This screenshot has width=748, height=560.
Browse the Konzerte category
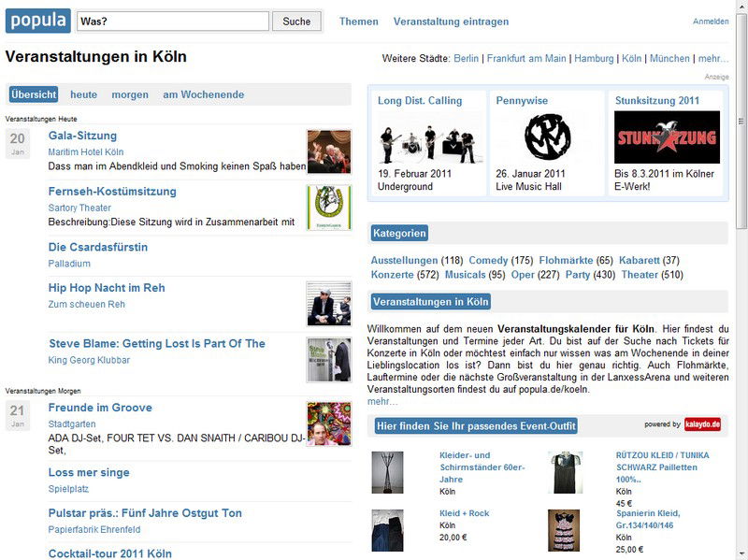(x=392, y=274)
